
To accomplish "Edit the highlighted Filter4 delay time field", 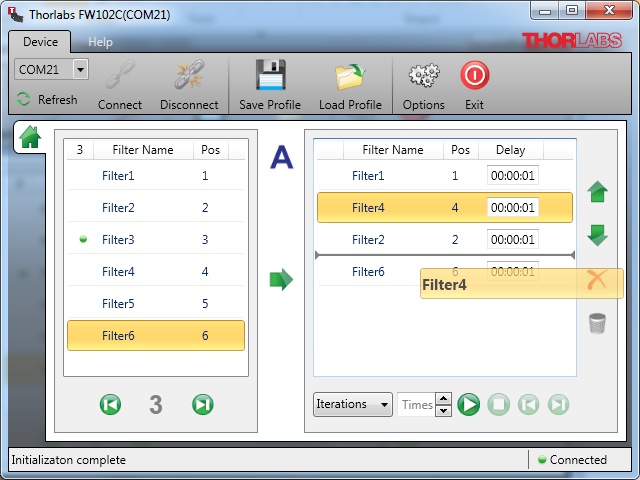I will pyautogui.click(x=513, y=207).
